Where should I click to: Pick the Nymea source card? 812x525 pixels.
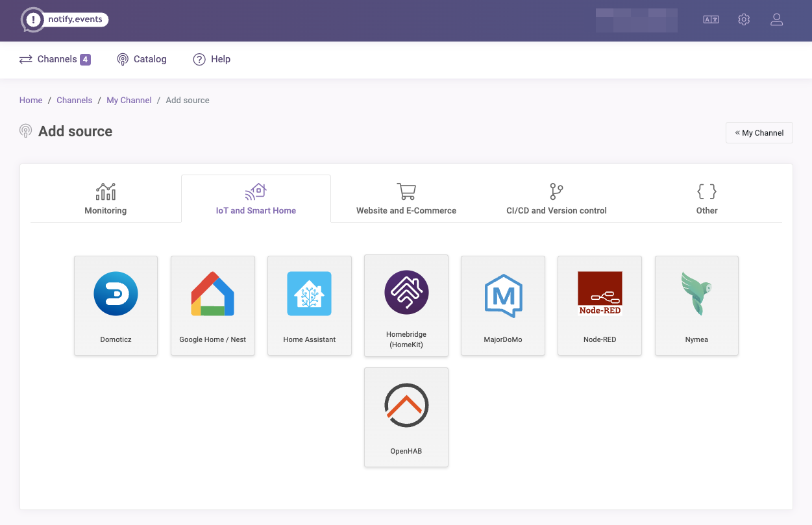(x=696, y=306)
